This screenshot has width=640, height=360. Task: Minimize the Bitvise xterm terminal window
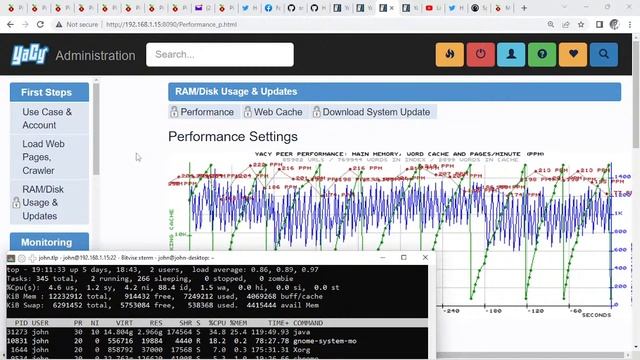[x=382, y=258]
